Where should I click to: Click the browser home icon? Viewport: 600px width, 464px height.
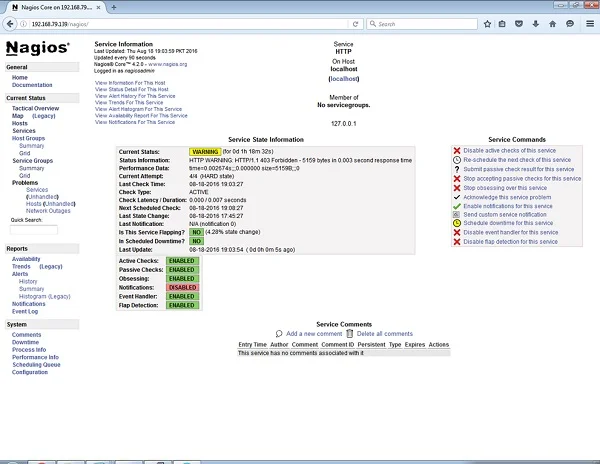pos(552,24)
